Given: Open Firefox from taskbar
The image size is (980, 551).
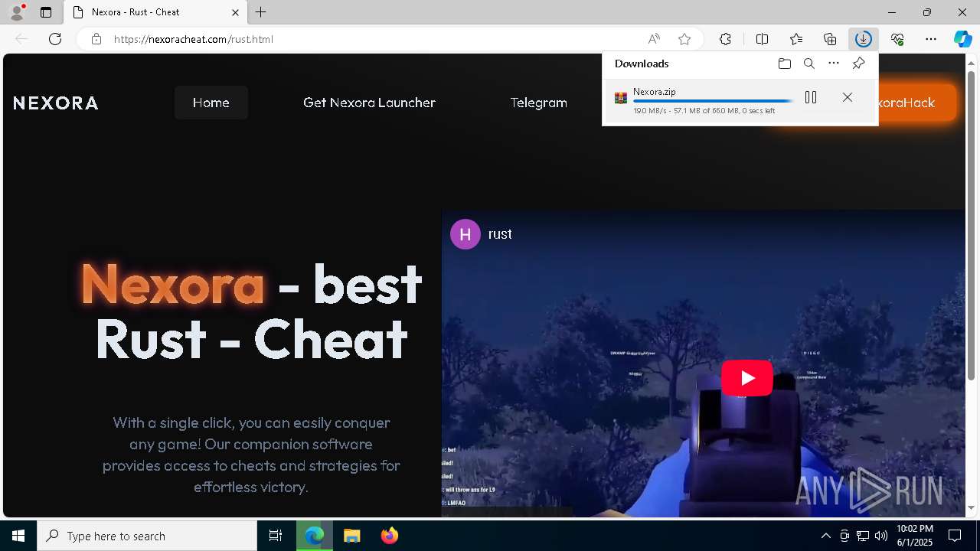Looking at the screenshot, I should click(390, 536).
